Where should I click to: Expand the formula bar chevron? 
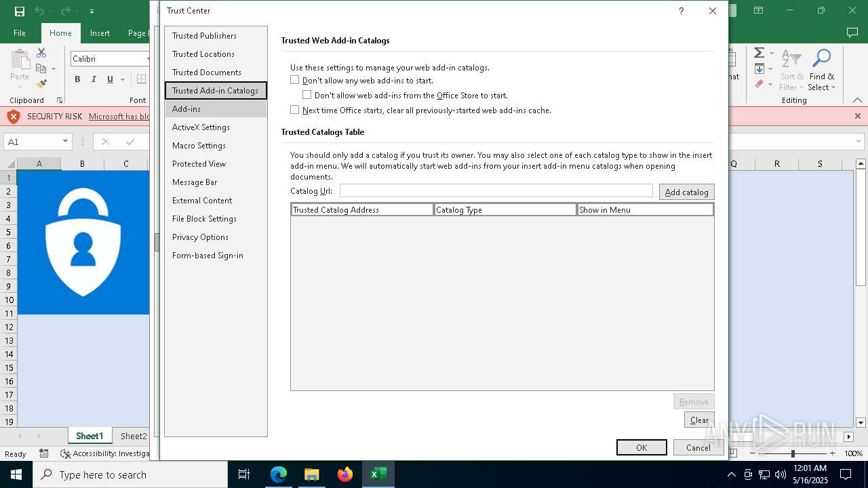point(857,142)
